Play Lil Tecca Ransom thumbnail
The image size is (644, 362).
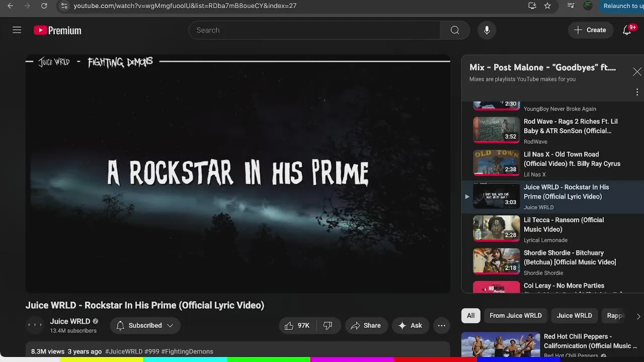496,228
